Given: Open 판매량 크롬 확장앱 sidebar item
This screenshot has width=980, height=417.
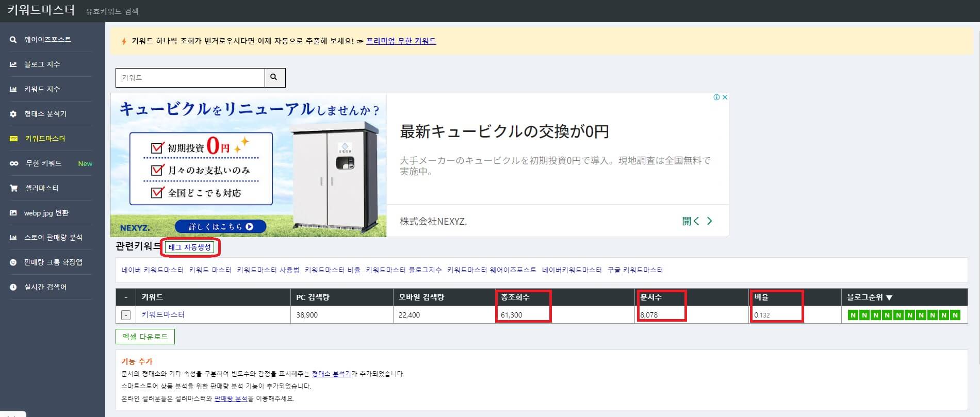Looking at the screenshot, I should pos(53,262).
